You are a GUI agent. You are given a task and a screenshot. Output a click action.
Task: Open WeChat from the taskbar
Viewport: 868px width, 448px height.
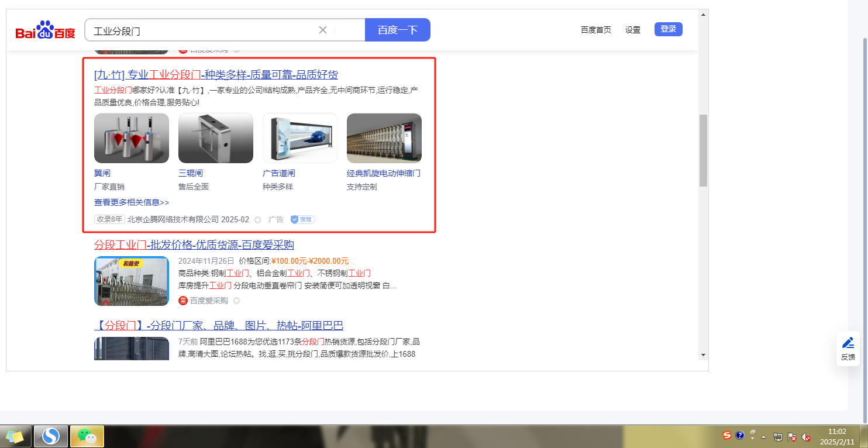coord(87,436)
